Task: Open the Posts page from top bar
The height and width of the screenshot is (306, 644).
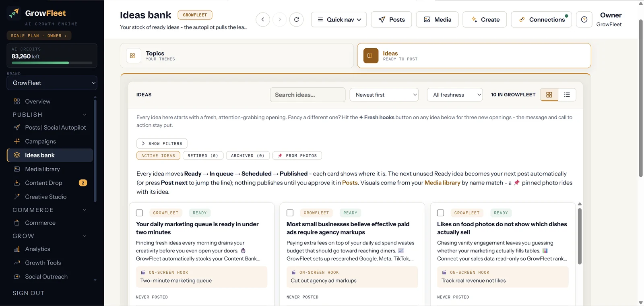Action: click(391, 19)
